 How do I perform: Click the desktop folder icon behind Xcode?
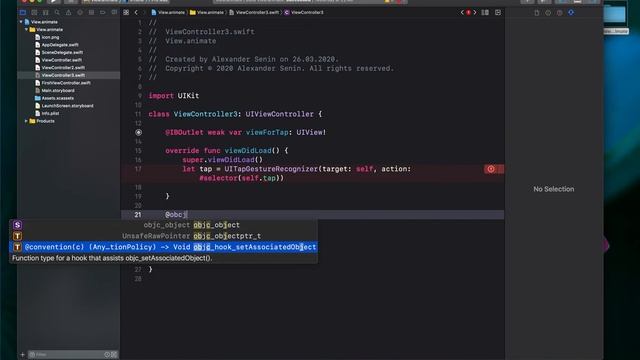[615, 14]
